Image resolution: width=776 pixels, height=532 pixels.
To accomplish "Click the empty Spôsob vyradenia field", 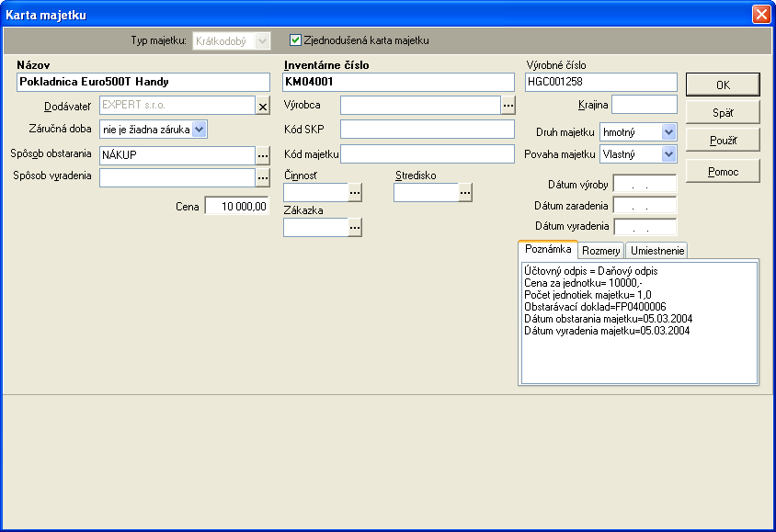I will pyautogui.click(x=177, y=178).
